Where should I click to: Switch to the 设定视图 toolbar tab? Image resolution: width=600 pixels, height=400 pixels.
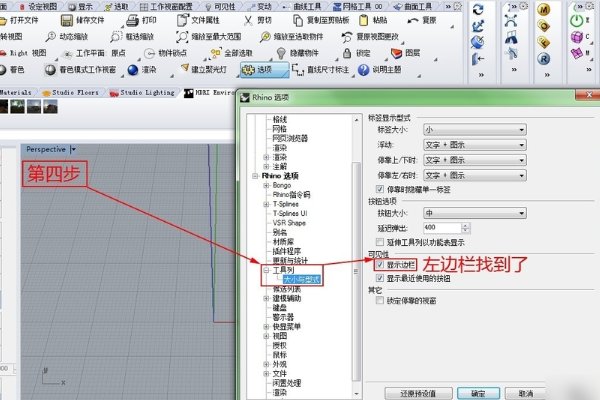coord(38,7)
